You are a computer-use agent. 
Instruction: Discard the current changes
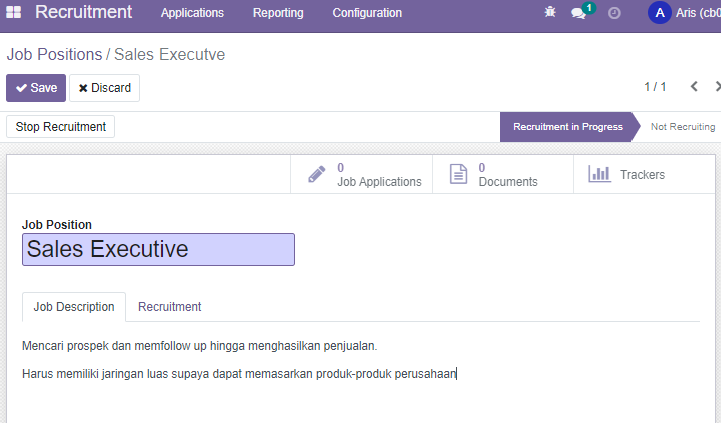point(104,88)
